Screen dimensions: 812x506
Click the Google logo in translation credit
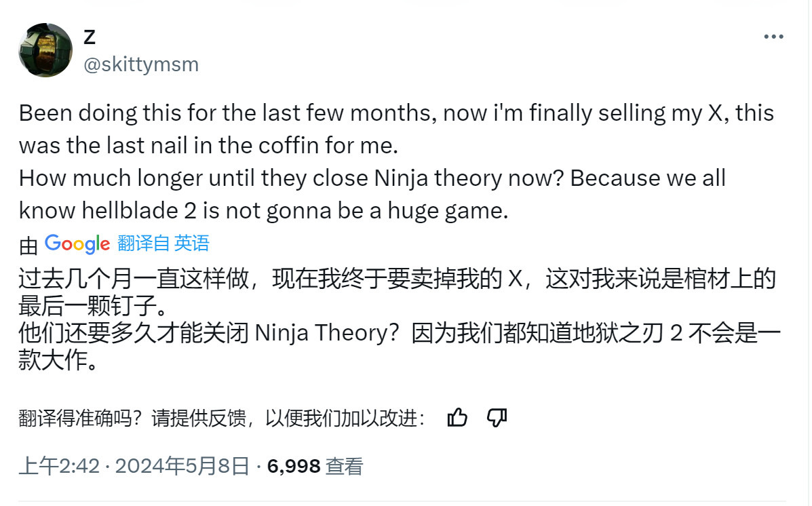pyautogui.click(x=77, y=244)
